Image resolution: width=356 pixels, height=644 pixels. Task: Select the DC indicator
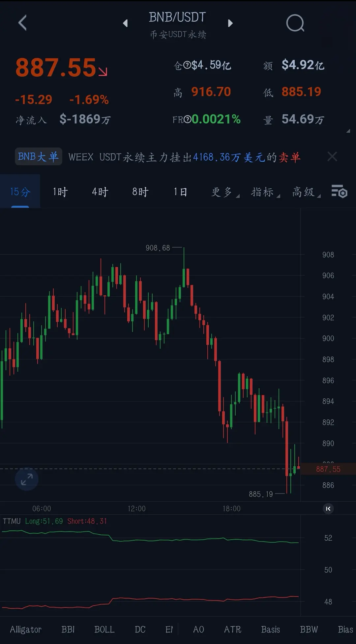click(x=140, y=630)
